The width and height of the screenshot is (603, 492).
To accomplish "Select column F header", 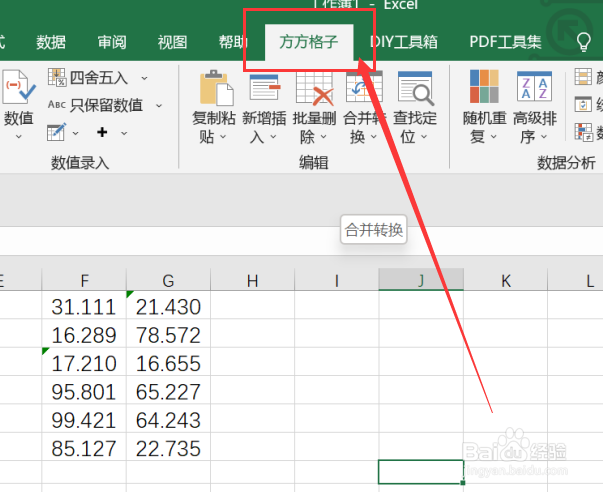I will pos(84,280).
